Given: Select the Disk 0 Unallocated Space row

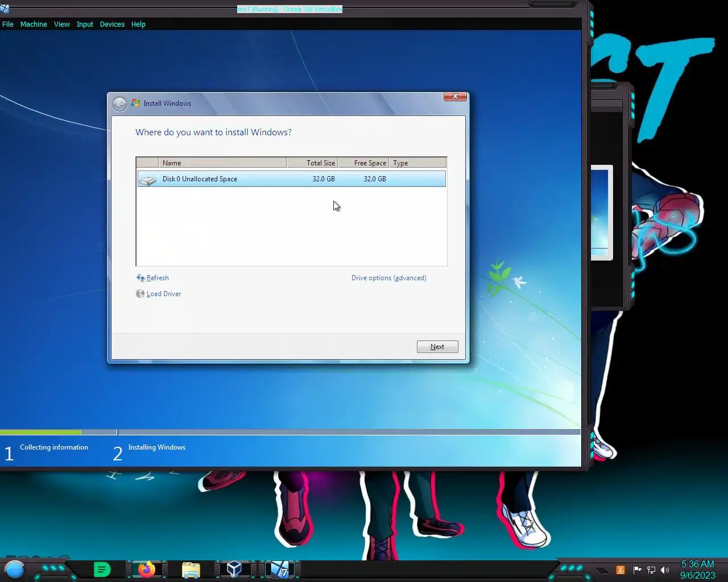Looking at the screenshot, I should 291,179.
